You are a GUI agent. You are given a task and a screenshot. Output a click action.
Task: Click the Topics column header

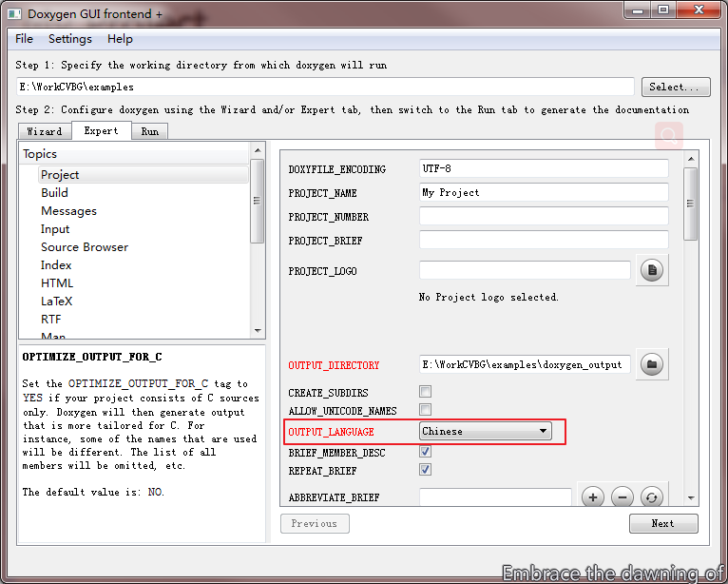click(x=135, y=154)
